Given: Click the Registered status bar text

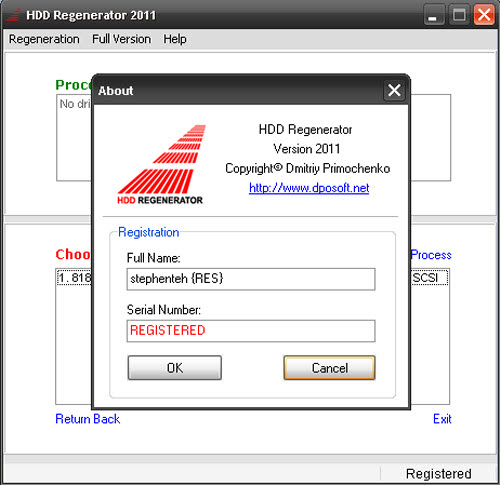Looking at the screenshot, I should point(439,474).
